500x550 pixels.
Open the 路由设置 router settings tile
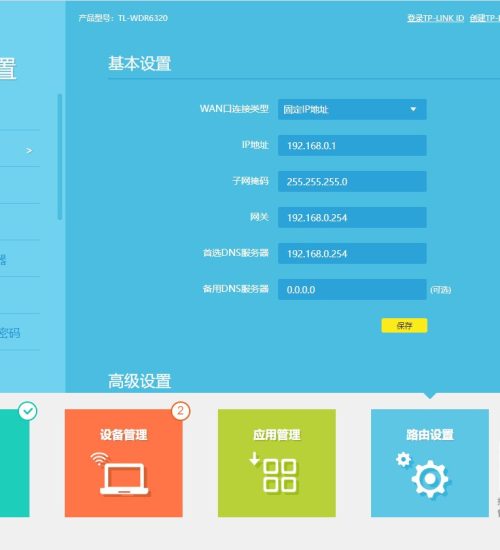point(429,463)
